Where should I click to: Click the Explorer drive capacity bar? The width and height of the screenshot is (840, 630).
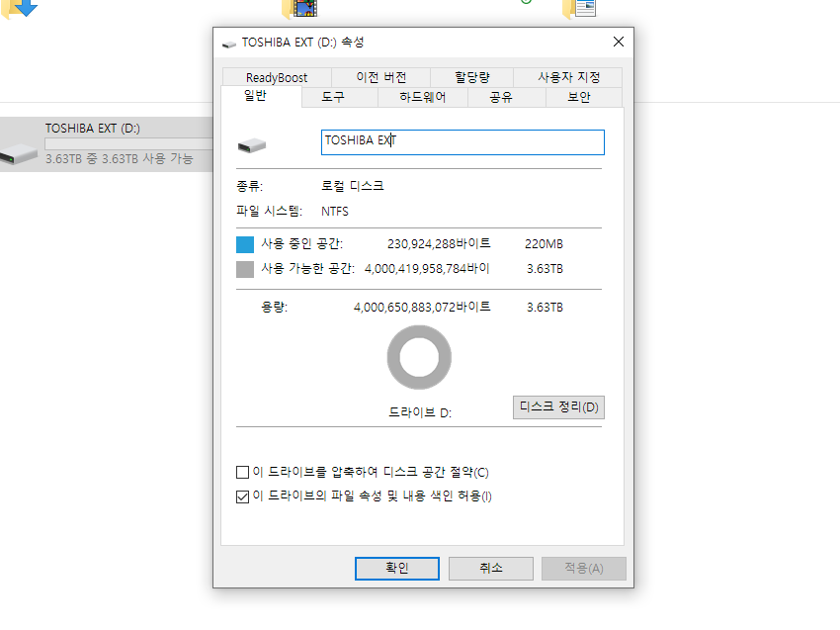click(128, 143)
